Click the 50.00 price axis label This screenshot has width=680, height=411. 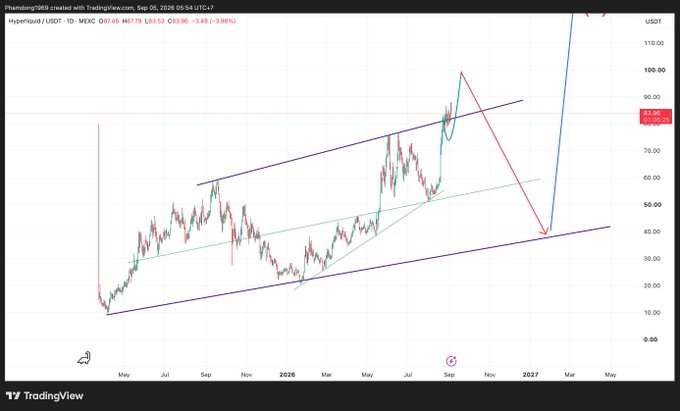652,204
